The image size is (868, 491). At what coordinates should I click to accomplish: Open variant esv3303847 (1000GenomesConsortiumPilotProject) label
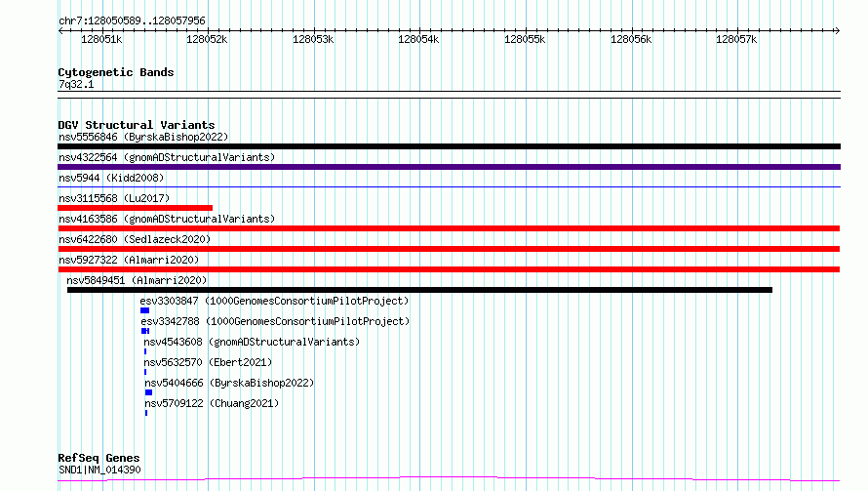click(274, 301)
